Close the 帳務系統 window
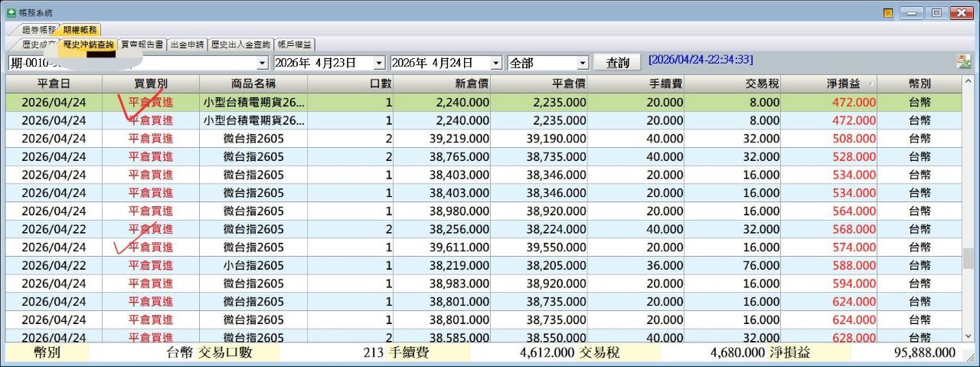Image resolution: width=980 pixels, height=367 pixels. click(960, 12)
